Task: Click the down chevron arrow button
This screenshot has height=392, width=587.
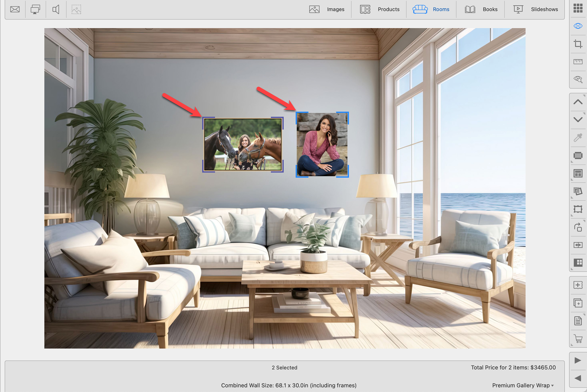Action: tap(578, 120)
